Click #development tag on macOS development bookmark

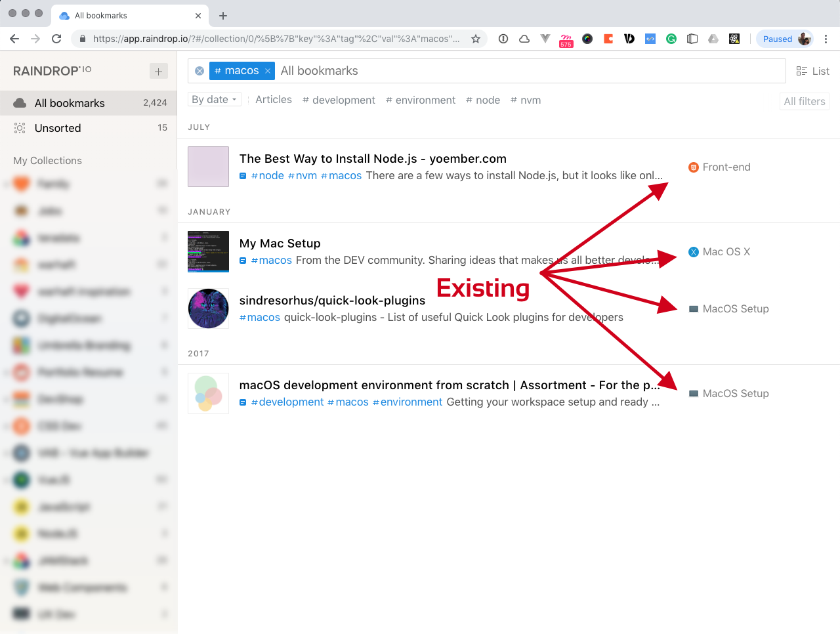(x=287, y=402)
